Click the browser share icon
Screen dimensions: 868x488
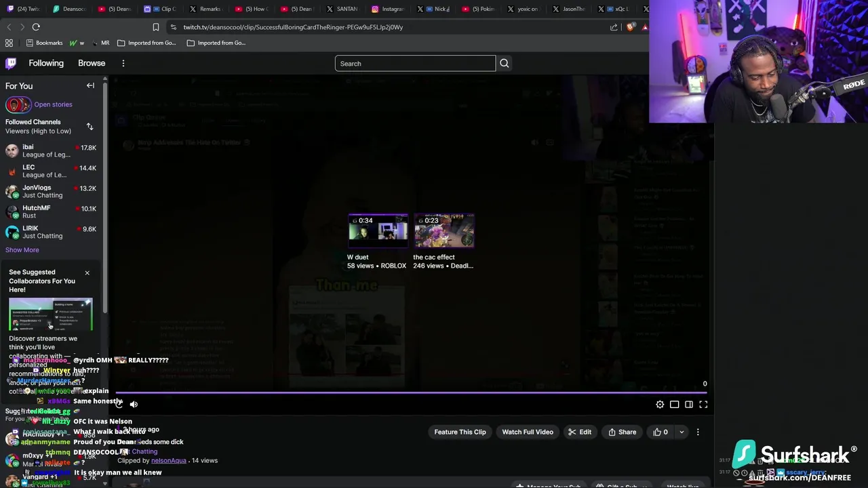(x=614, y=27)
